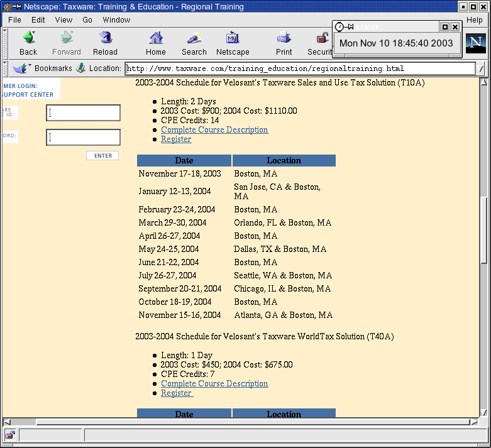
Task: Click the horizontal scrollbar thumb
Action: (253, 422)
